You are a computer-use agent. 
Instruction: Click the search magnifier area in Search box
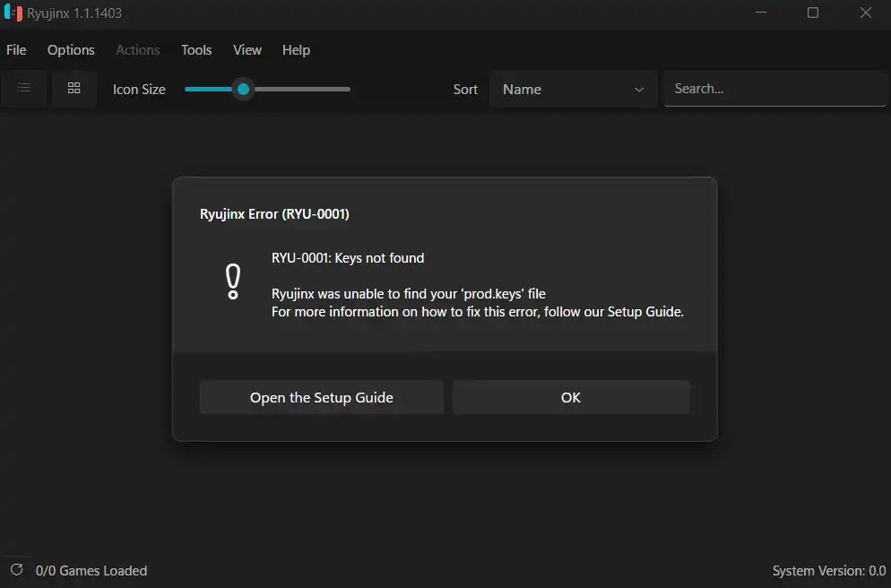click(x=690, y=89)
